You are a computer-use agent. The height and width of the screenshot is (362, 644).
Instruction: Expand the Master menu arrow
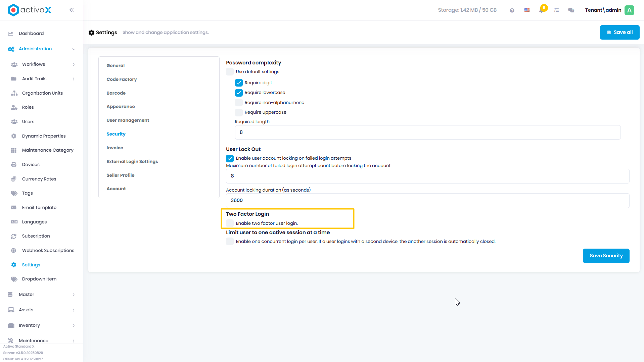coord(74,295)
